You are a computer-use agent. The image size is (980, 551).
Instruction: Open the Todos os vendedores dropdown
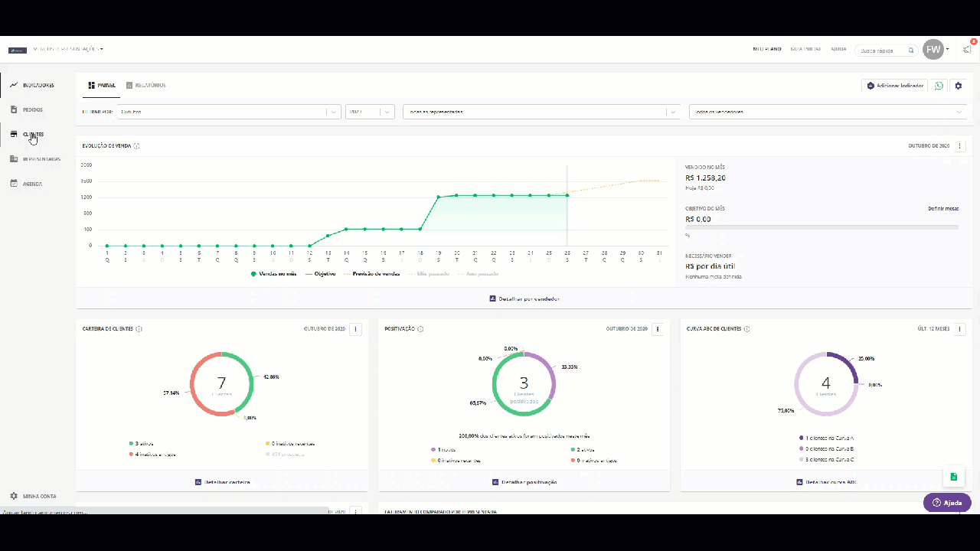coord(827,112)
